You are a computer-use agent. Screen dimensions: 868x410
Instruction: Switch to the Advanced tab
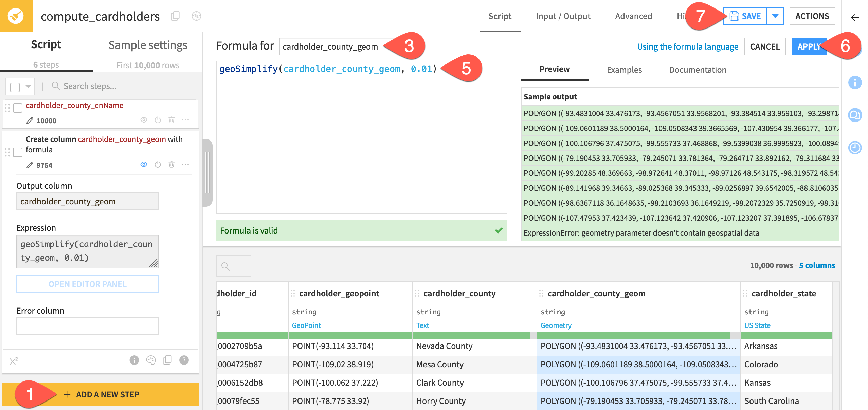(x=633, y=16)
